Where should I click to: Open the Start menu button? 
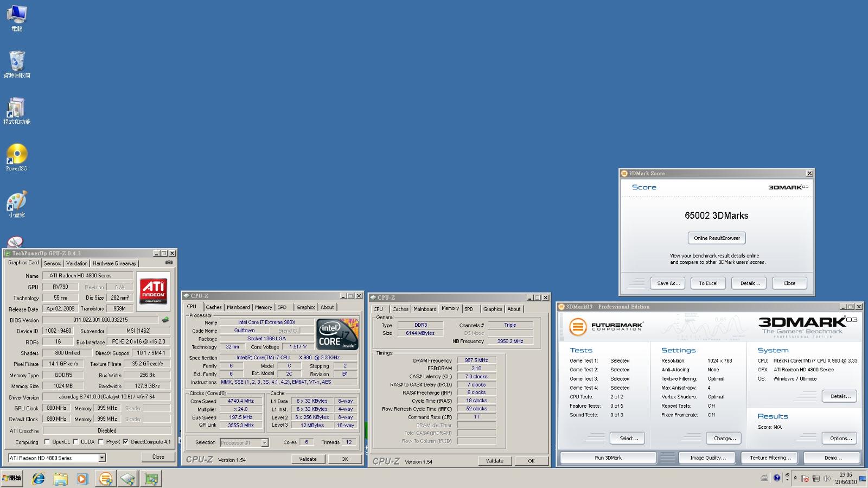pos(12,478)
